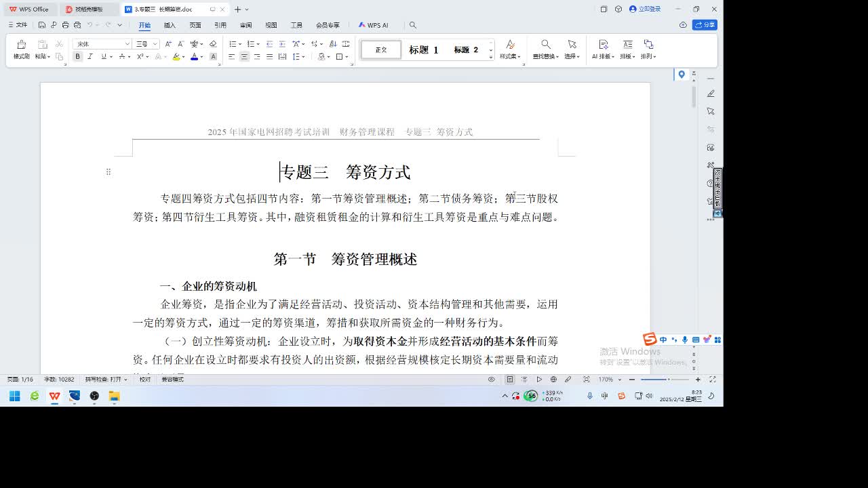The width and height of the screenshot is (868, 488).
Task: Increase font size with the A+ icon
Action: point(168,44)
